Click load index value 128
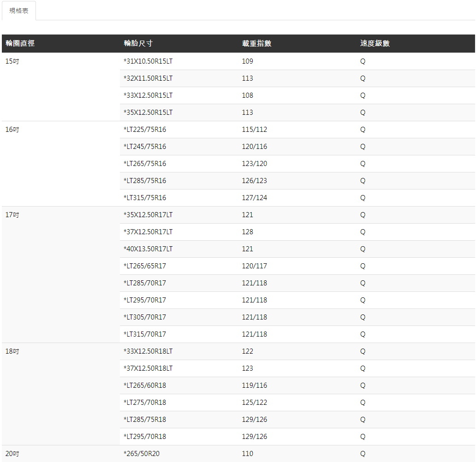Viewport: 476px width, 462px height. click(x=247, y=232)
